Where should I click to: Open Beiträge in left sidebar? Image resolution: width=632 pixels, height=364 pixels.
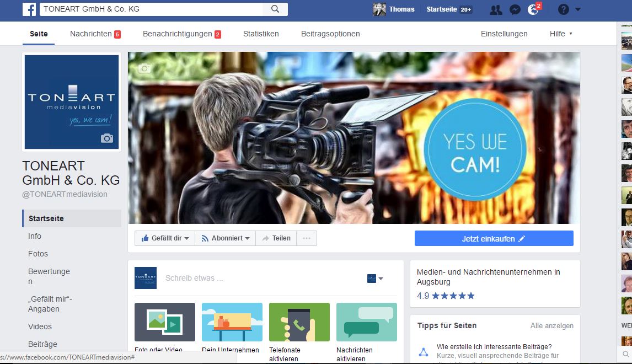[42, 344]
